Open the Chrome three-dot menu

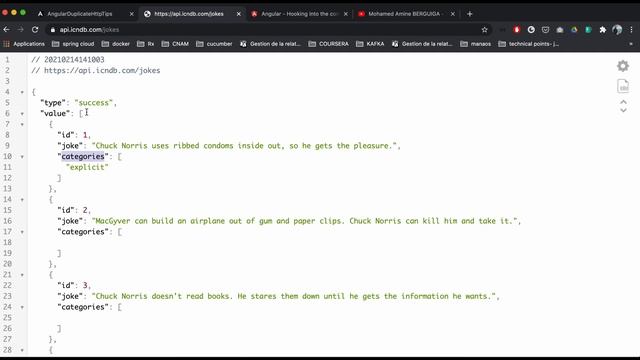tap(631, 30)
